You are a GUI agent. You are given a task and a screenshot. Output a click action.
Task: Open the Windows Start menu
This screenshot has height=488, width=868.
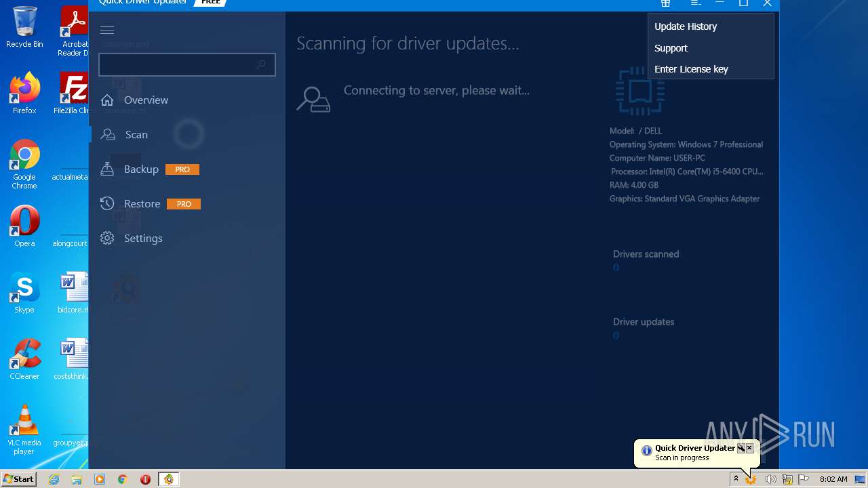coord(19,479)
